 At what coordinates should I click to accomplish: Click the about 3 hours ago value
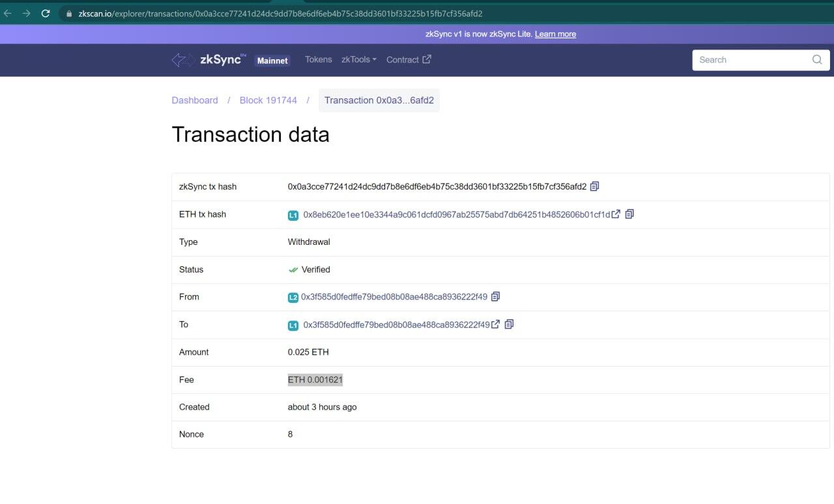(x=323, y=407)
